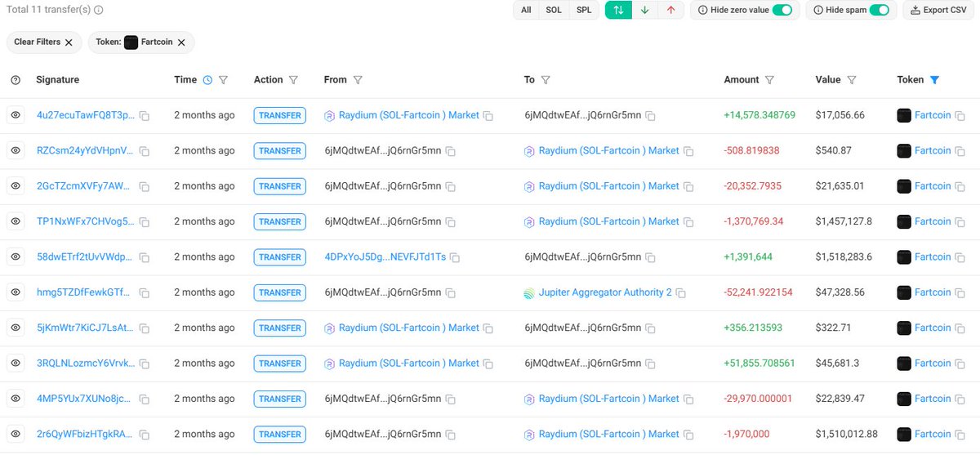Open the From column filter

(x=358, y=80)
